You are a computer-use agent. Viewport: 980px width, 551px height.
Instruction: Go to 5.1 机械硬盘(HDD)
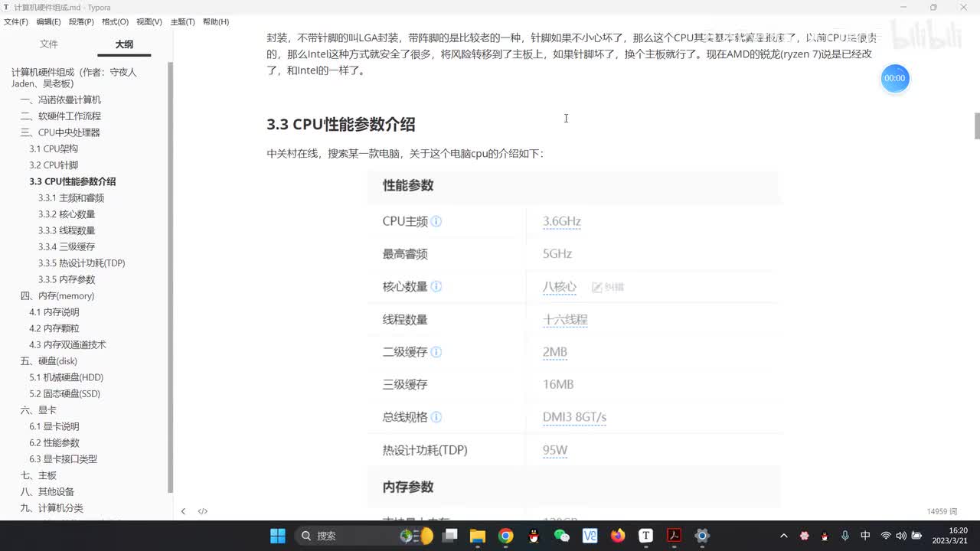pos(66,377)
